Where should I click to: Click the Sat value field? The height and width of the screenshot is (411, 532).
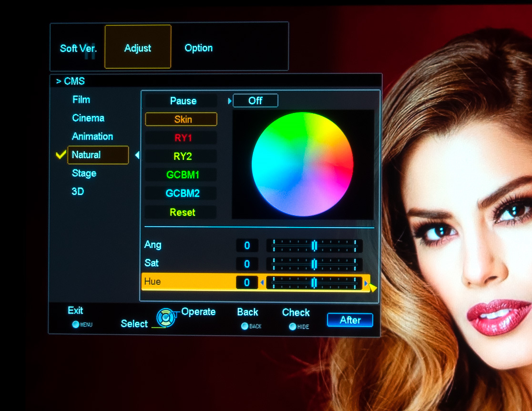[x=247, y=264]
